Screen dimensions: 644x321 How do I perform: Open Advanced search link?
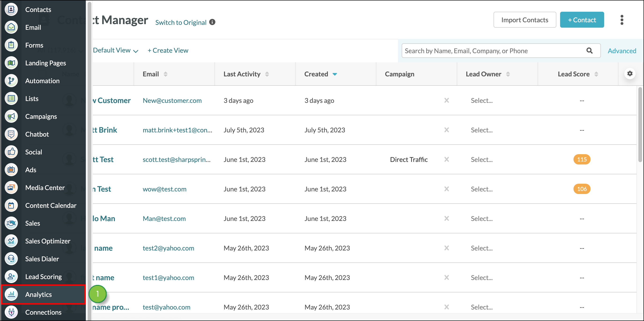click(x=622, y=51)
